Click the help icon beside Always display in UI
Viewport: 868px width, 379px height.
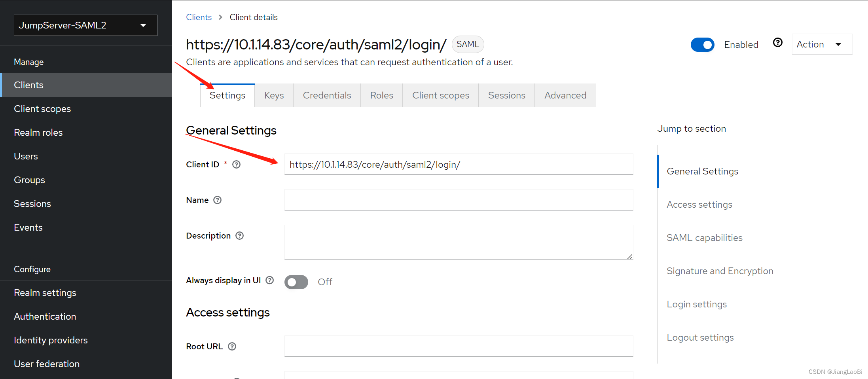tap(269, 280)
